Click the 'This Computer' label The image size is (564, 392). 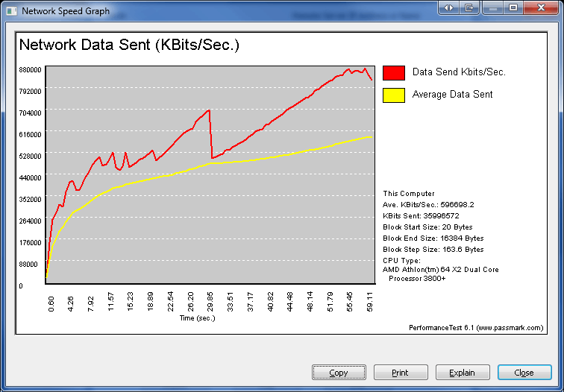(x=409, y=194)
